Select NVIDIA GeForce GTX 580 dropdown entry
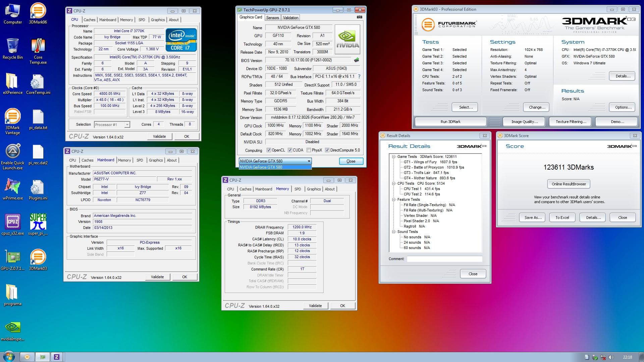 (275, 167)
